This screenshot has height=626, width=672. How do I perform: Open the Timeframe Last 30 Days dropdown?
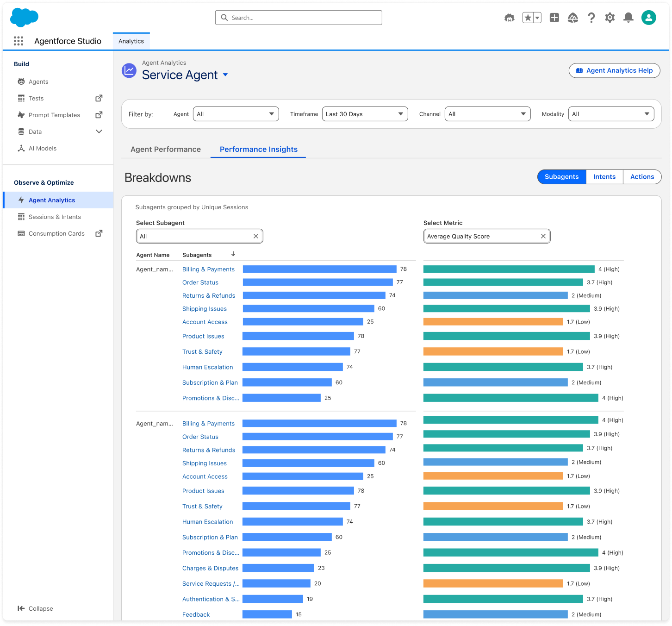(x=365, y=114)
